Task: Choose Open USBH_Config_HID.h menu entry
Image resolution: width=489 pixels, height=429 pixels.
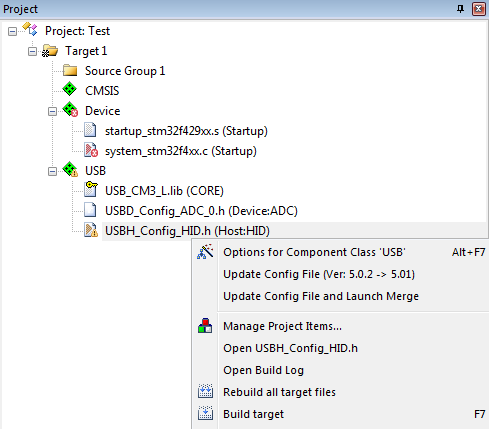Action: (x=340, y=348)
